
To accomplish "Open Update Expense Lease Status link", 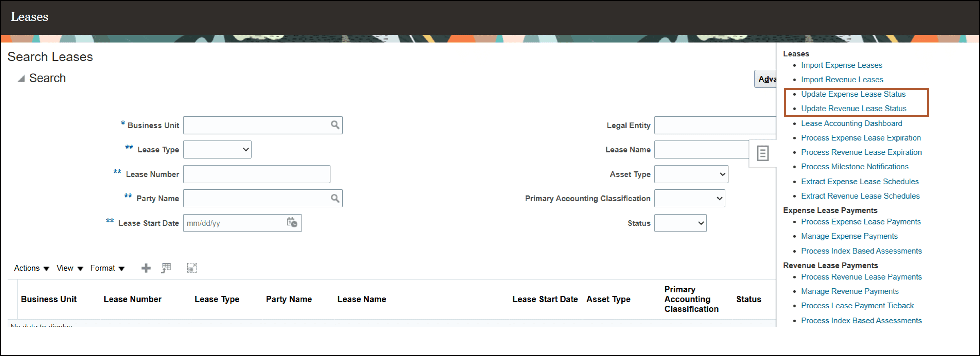I will [853, 94].
